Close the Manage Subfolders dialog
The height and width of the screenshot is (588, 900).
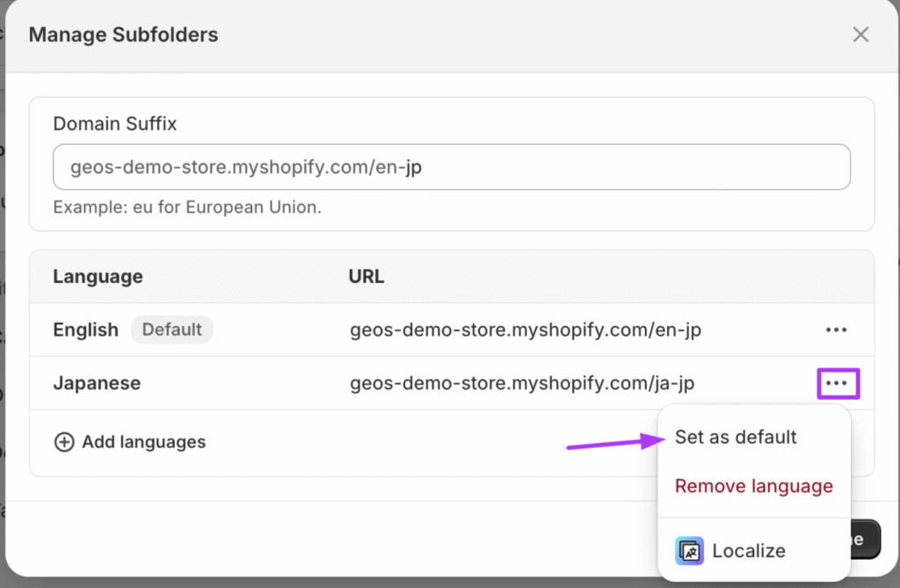(x=860, y=34)
